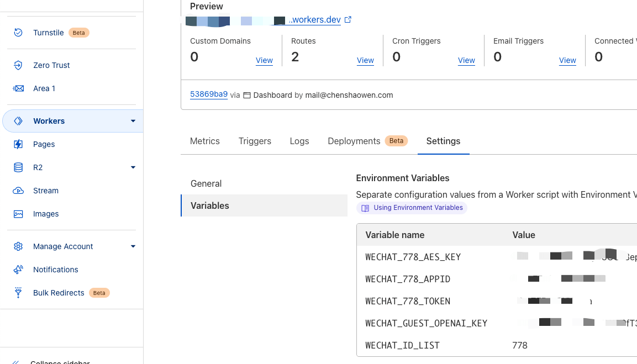Switch to the Logs tab
Screen dimensions: 637x364
[x=299, y=141]
